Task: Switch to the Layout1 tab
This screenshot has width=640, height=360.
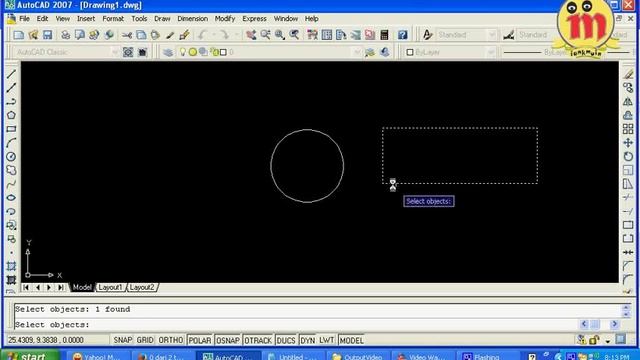Action: pyautogui.click(x=110, y=287)
